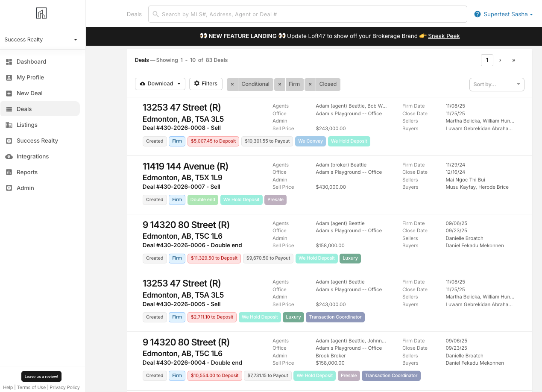Expand the Success Realty brokerage dropdown
Viewport: 542px width, 392px height.
[x=41, y=40]
